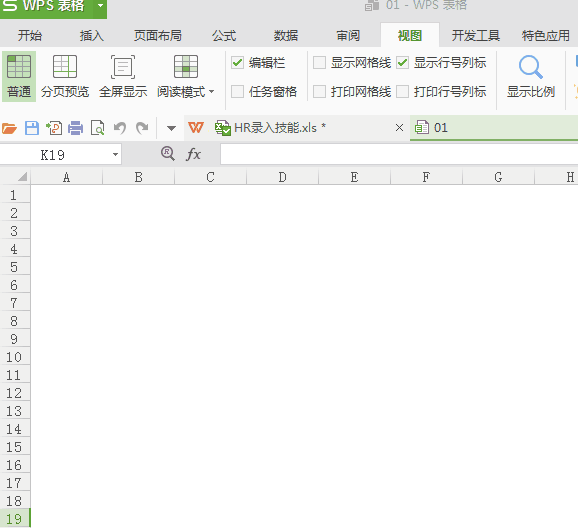Expand the reading mode (阅读模式) dropdown arrow

[212, 91]
